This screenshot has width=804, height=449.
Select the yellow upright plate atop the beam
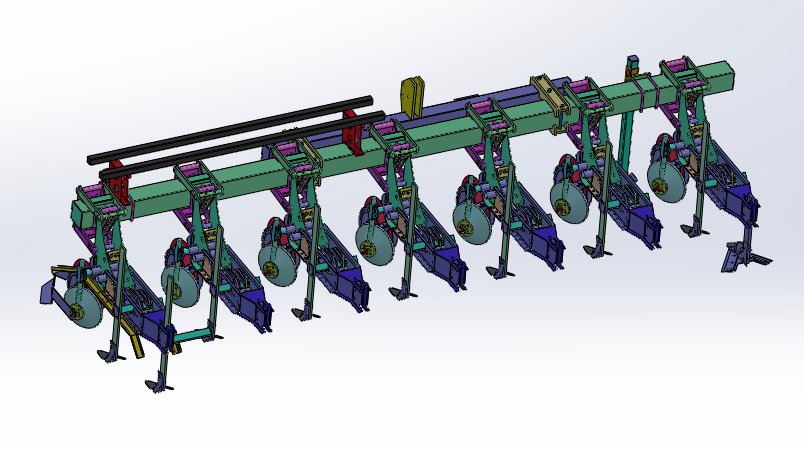(x=413, y=97)
